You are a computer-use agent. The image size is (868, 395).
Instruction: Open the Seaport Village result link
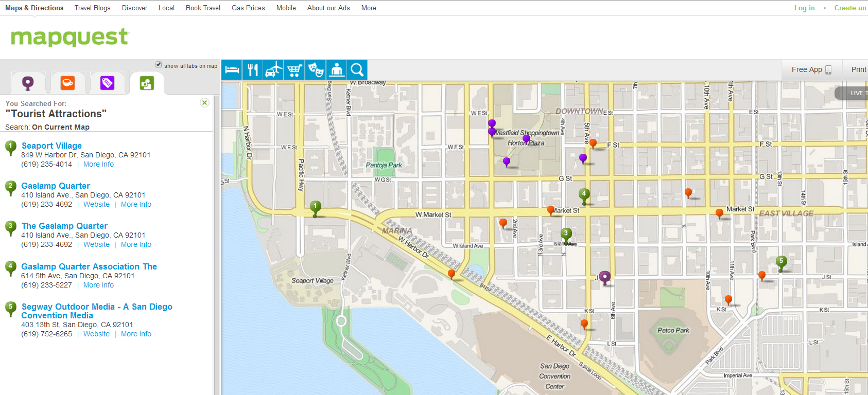point(51,146)
